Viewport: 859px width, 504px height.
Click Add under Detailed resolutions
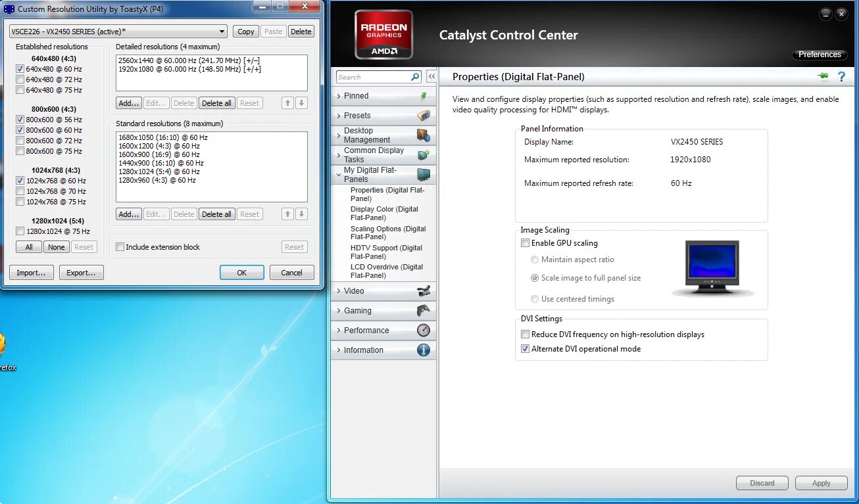pos(129,103)
